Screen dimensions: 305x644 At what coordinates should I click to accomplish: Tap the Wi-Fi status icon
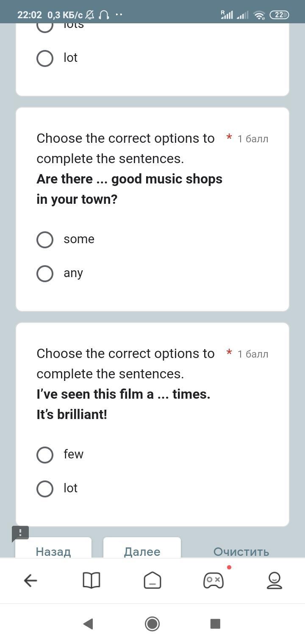[259, 15]
